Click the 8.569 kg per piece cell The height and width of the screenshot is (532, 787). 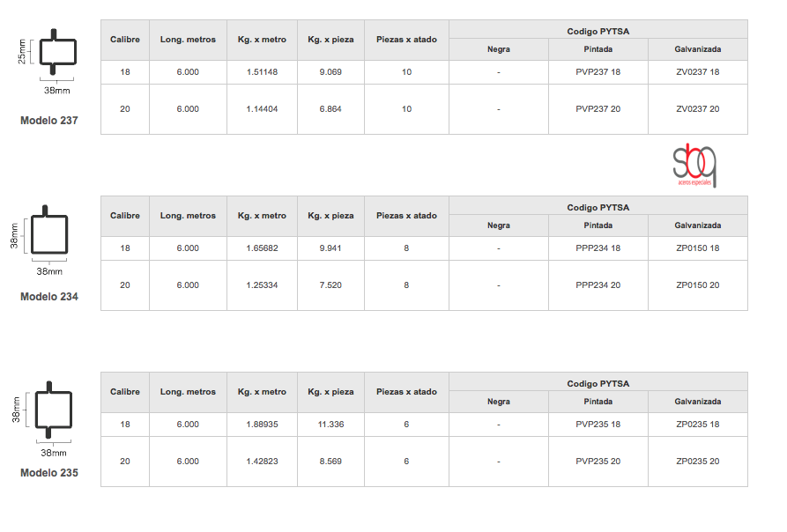coord(330,462)
